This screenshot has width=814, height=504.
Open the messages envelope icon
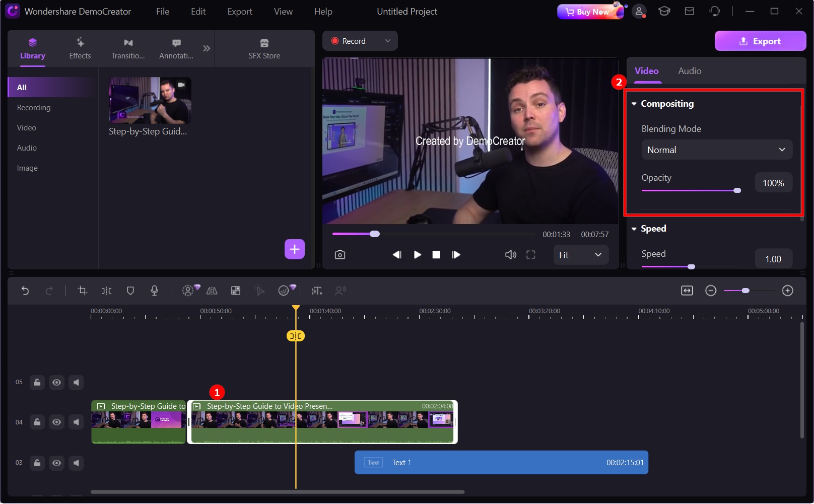click(x=690, y=11)
